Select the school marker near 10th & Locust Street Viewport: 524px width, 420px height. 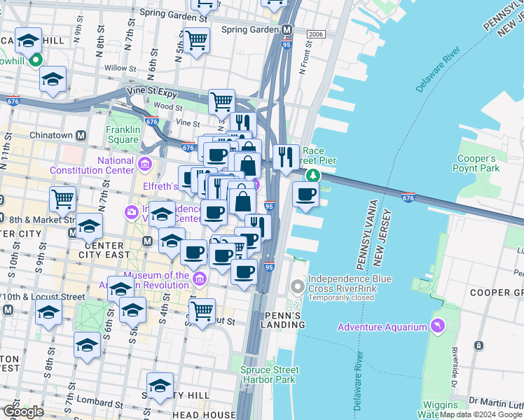tap(49, 313)
